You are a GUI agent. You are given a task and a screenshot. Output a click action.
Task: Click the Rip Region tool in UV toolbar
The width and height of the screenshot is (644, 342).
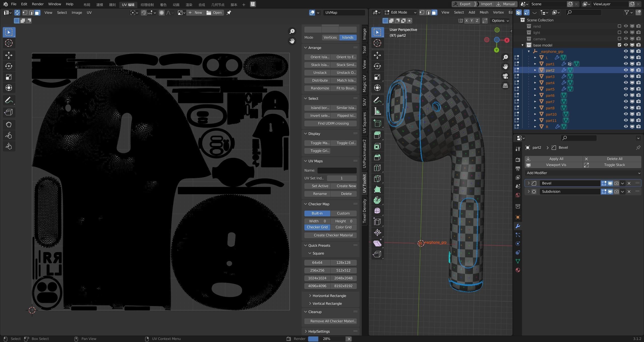point(9,112)
